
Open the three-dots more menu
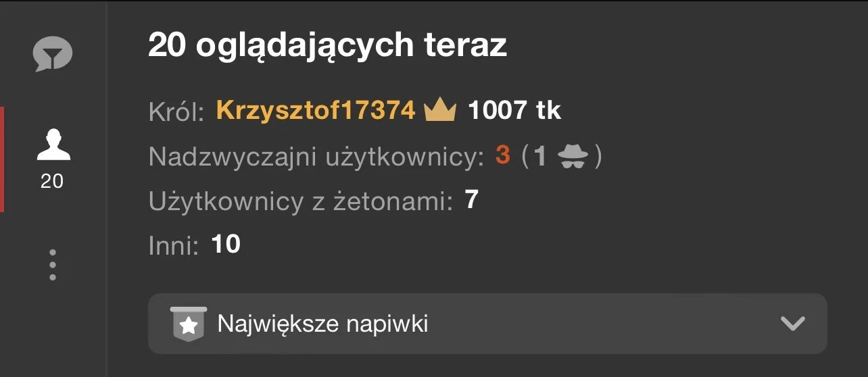tap(53, 265)
